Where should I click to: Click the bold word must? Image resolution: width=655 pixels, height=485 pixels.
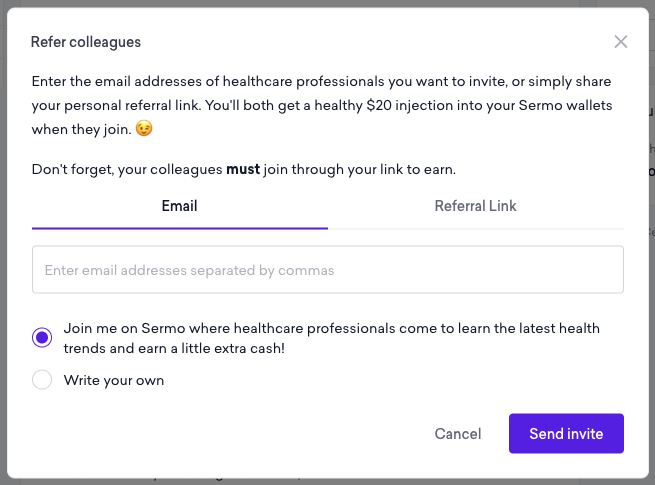pyautogui.click(x=243, y=169)
